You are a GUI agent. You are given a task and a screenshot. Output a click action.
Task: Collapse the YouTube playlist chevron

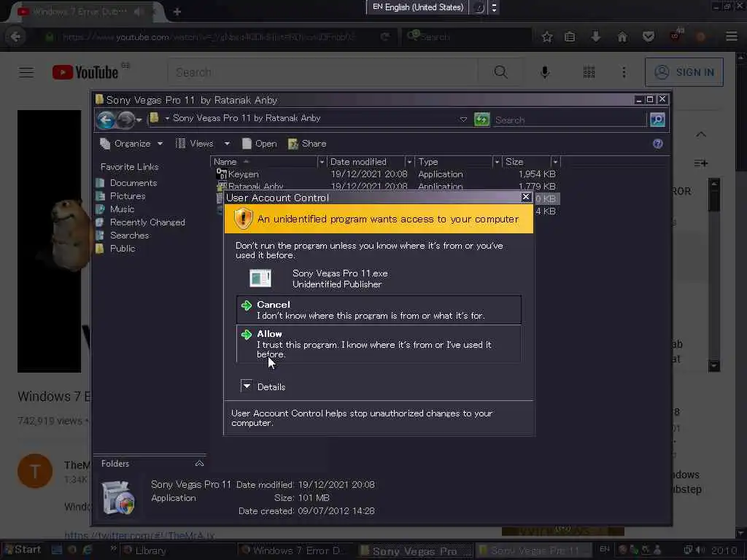pos(701,134)
